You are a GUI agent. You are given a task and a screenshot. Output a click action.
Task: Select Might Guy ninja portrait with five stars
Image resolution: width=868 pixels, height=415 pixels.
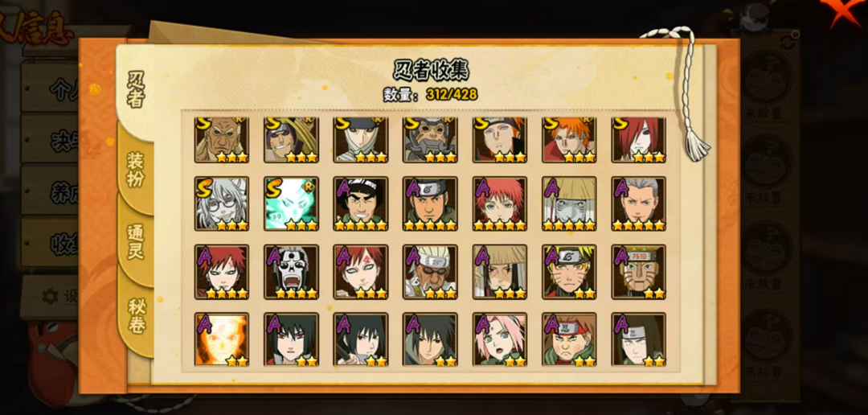[360, 203]
